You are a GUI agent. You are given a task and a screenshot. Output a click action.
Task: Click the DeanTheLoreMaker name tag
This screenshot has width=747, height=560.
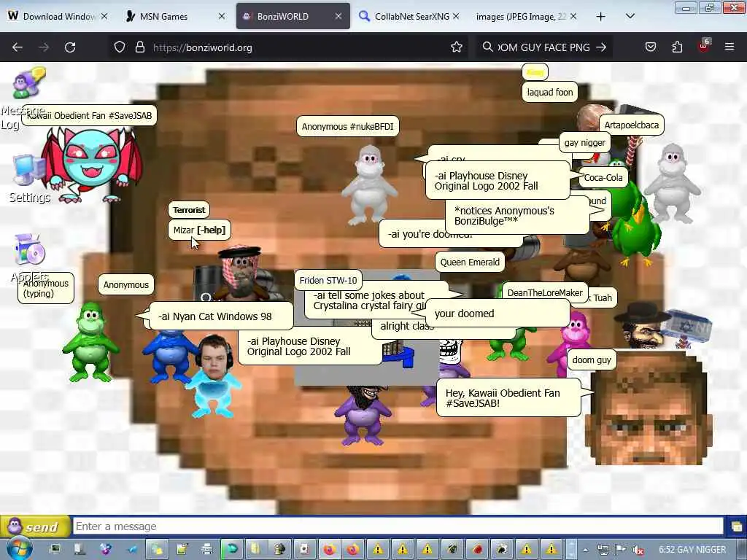pyautogui.click(x=545, y=293)
